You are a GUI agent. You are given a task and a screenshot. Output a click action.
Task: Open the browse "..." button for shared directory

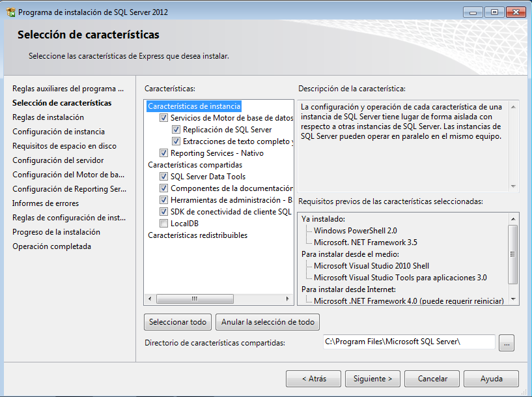pyautogui.click(x=507, y=342)
